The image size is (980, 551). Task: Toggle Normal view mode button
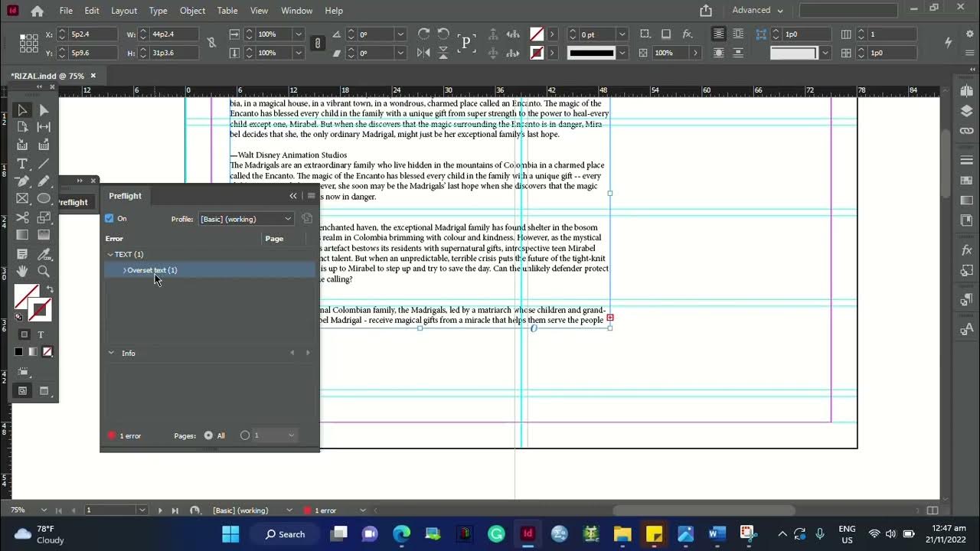tap(22, 391)
